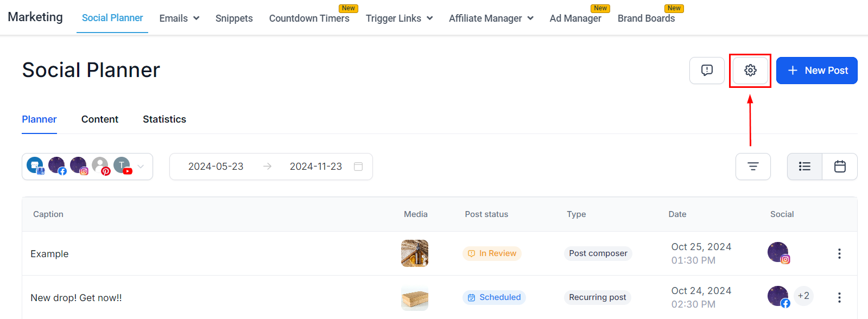Open actions menu for Example post
This screenshot has width=868, height=319.
[x=839, y=254]
